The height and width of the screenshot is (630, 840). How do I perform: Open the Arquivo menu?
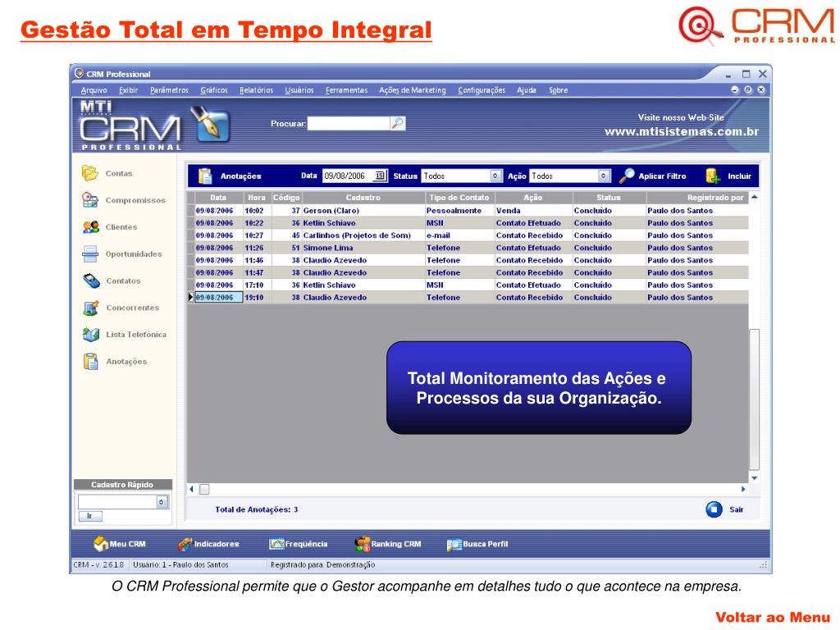pyautogui.click(x=94, y=90)
